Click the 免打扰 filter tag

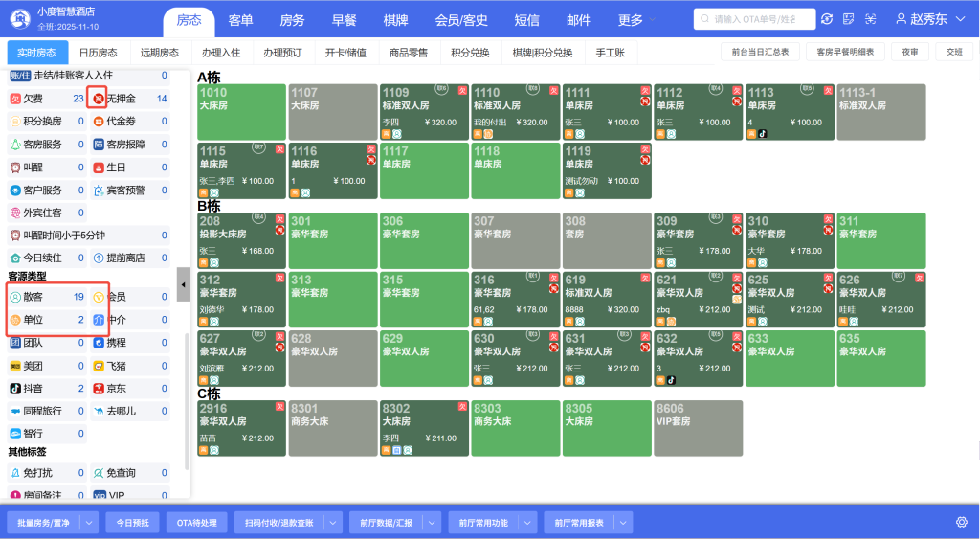point(47,473)
